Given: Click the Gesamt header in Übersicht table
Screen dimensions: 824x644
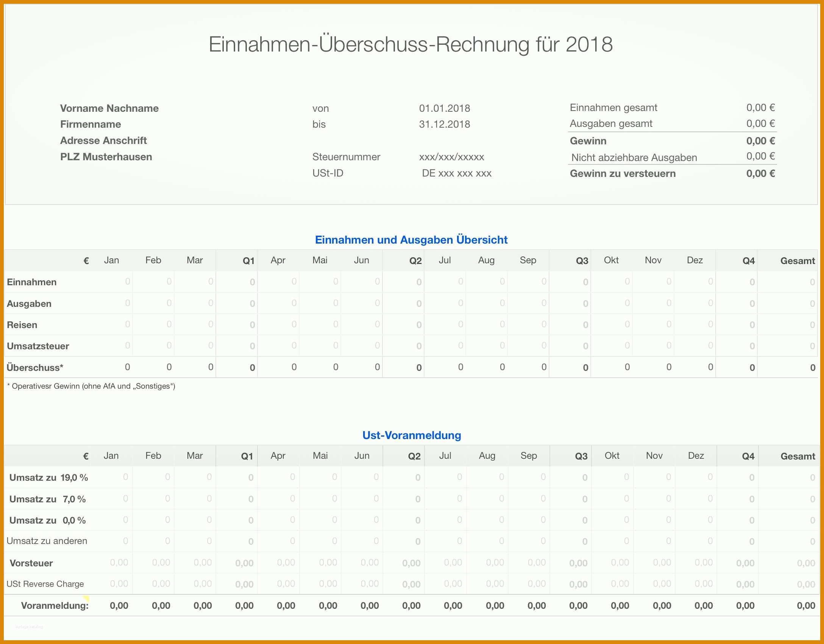Looking at the screenshot, I should coord(797,261).
